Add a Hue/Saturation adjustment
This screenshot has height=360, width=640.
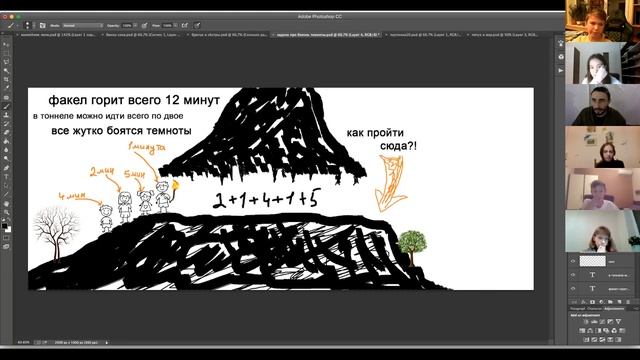tap(582, 331)
